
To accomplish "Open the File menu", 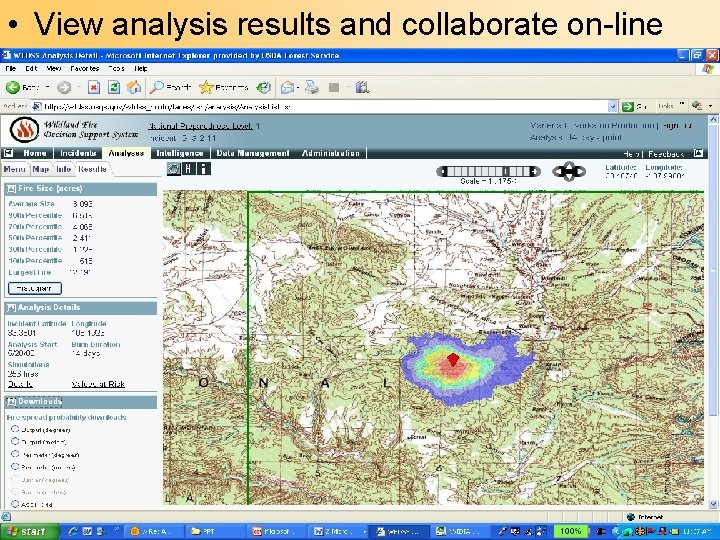I will click(x=11, y=68).
